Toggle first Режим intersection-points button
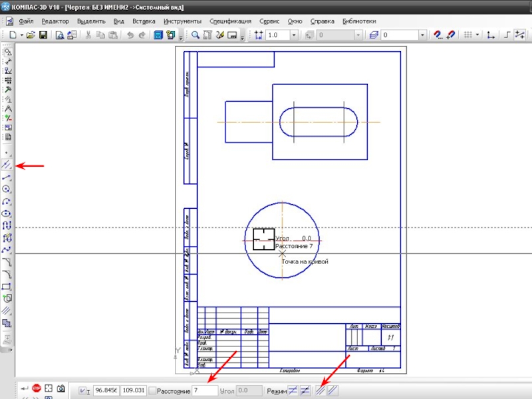 (x=293, y=391)
